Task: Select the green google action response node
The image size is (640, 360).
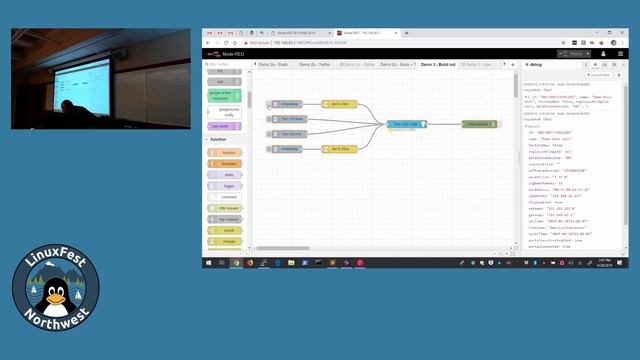Action: (224, 96)
